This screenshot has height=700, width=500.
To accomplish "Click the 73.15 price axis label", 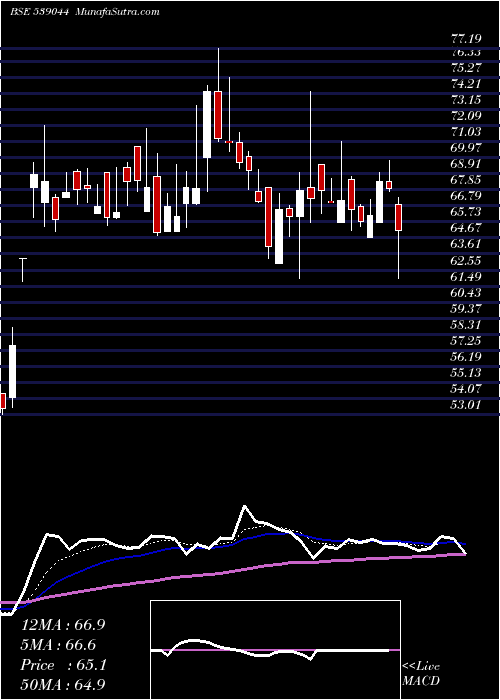I will tap(466, 100).
